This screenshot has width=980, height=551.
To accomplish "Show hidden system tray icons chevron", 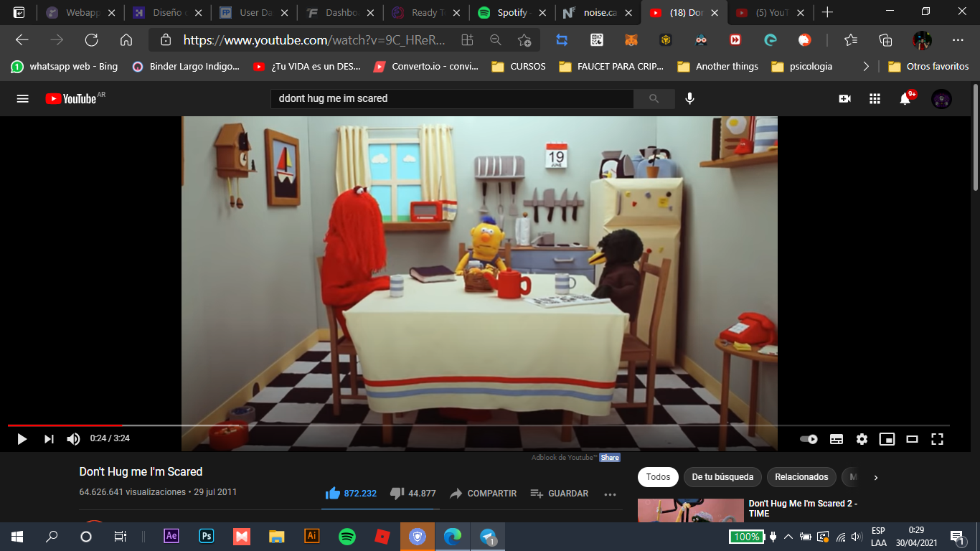I will click(788, 537).
